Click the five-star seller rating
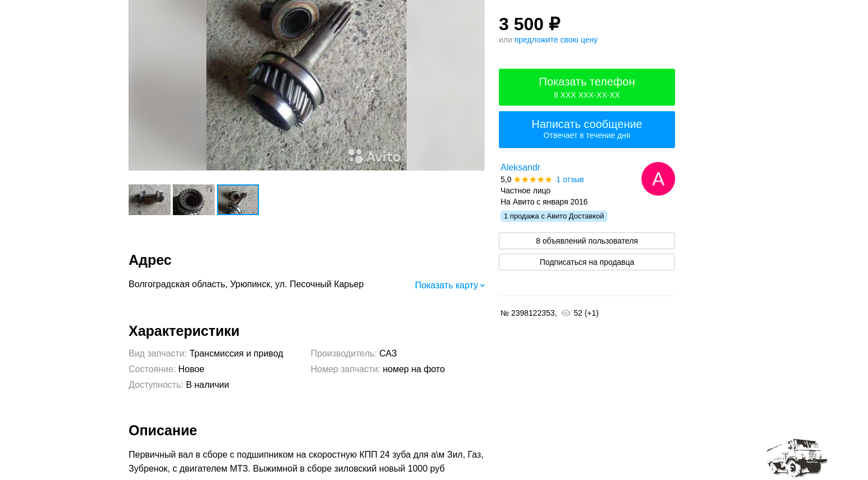The image size is (868, 480). click(532, 179)
